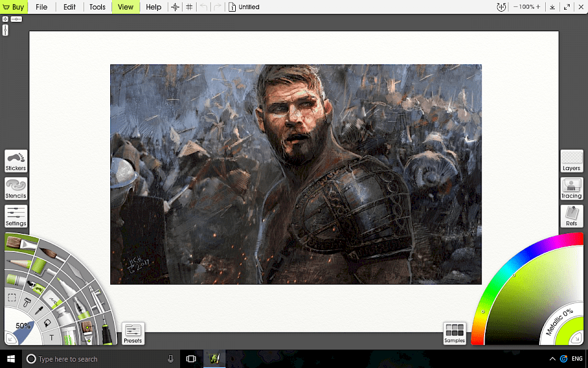Click the taskbar search box
This screenshot has width=588, height=368.
coord(100,359)
